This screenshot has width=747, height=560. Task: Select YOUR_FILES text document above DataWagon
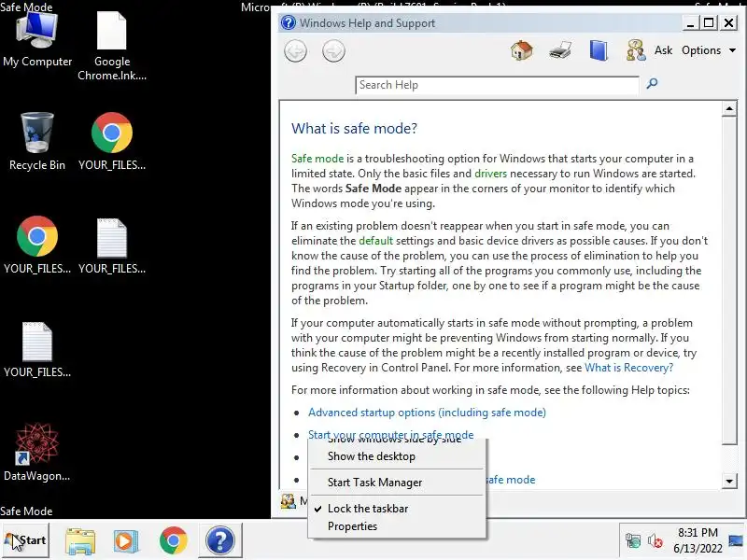tap(37, 349)
